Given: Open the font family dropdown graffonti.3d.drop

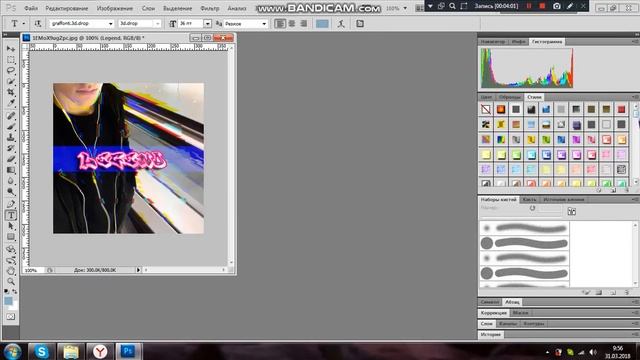Looking at the screenshot, I should coord(110,24).
